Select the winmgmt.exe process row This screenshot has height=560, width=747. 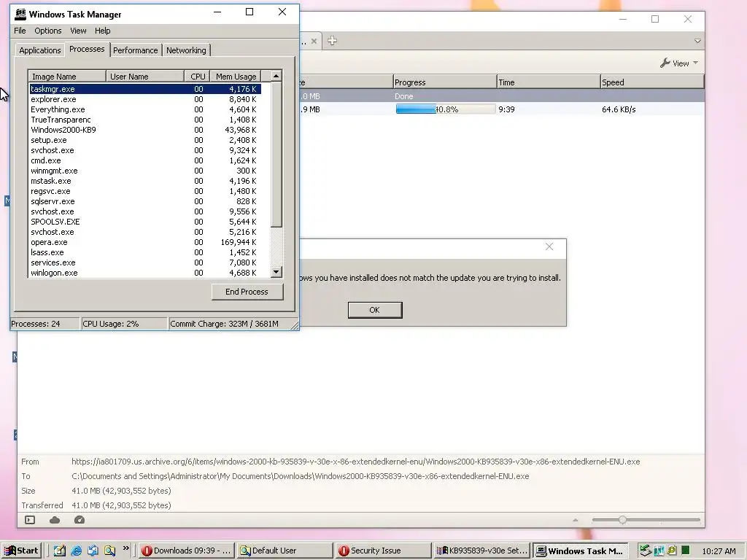click(x=145, y=171)
